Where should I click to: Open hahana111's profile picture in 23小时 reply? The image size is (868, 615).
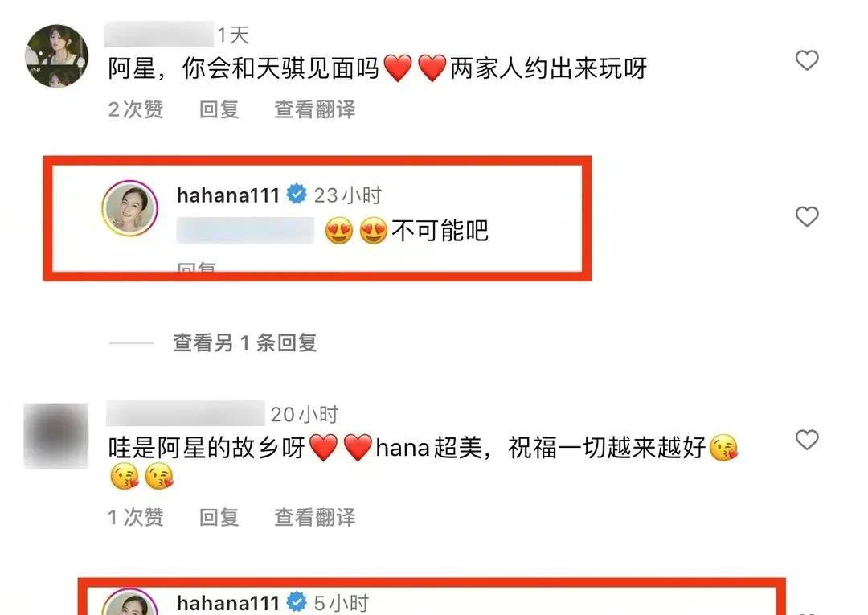pos(130,208)
